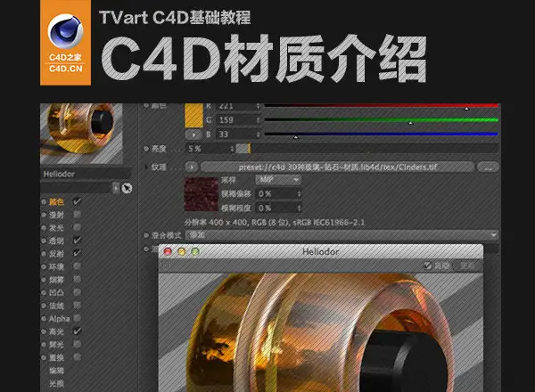Select the 反射 channel label
Viewport: 535px width, 392px height.
tap(56, 254)
